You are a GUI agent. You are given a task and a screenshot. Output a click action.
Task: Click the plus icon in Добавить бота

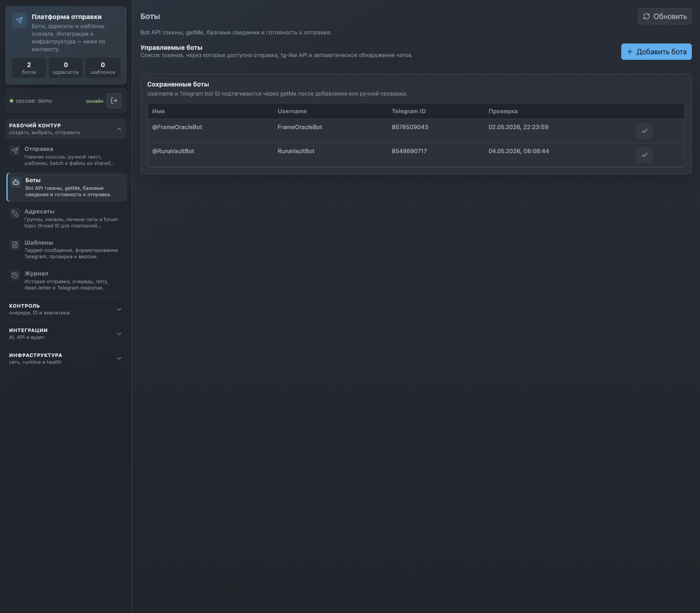pyautogui.click(x=629, y=52)
